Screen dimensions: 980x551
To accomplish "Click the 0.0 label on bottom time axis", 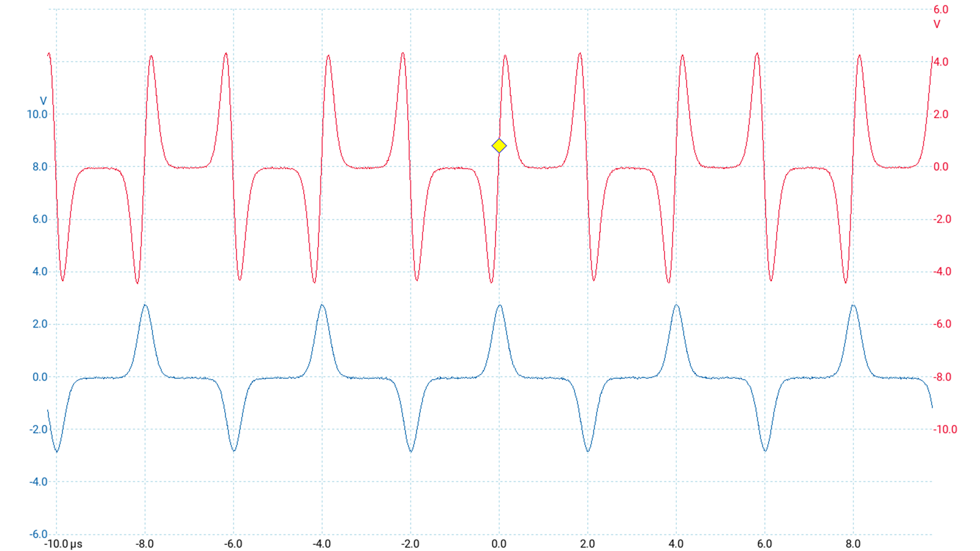I will (x=499, y=544).
